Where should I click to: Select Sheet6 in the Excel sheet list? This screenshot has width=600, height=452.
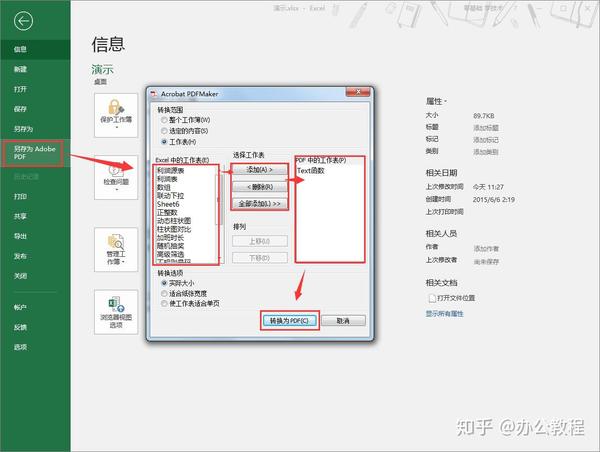(168, 204)
